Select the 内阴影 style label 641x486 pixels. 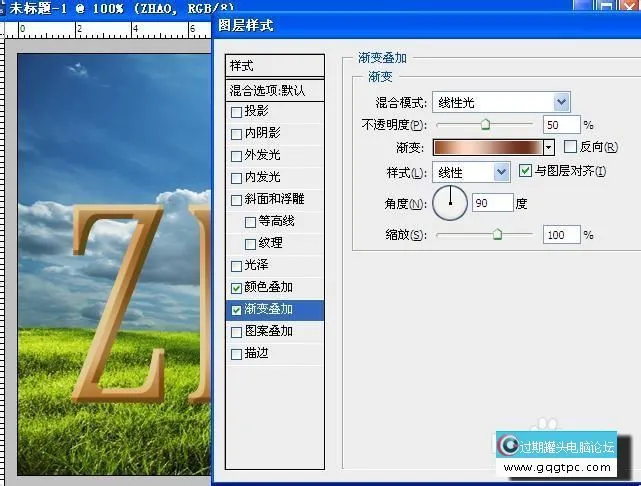coord(262,133)
